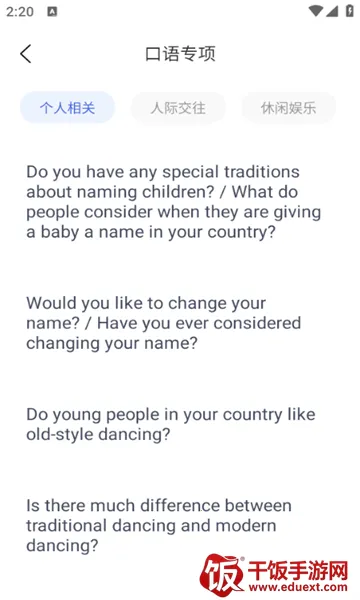Tap the cellular signal icon
Screen dimensions: 360x600
coord(332,11)
